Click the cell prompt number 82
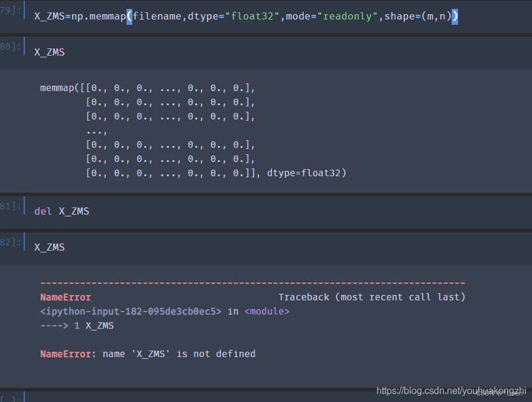The image size is (532, 402). click(x=10, y=242)
